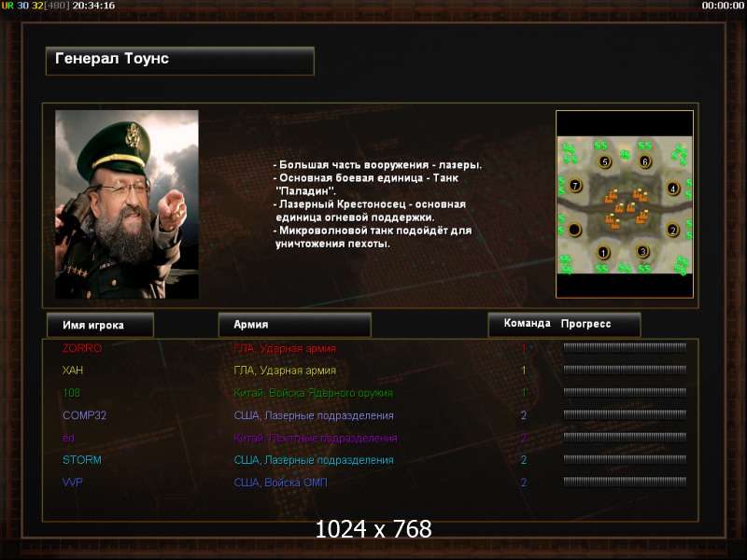Image resolution: width=747 pixels, height=560 pixels.
Task: Click the orange supply buildings at map center
Action: 626,208
